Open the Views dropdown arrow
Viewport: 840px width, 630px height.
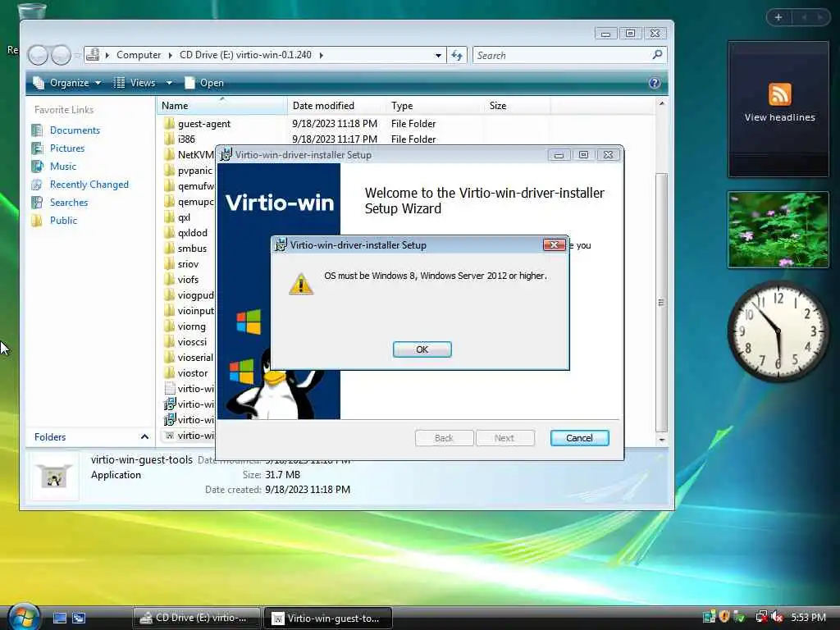[x=169, y=83]
